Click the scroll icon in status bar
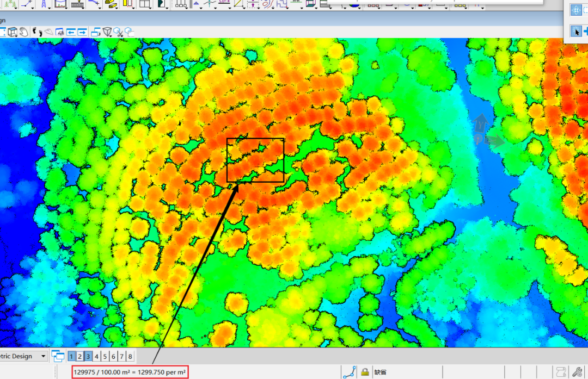 point(561,372)
